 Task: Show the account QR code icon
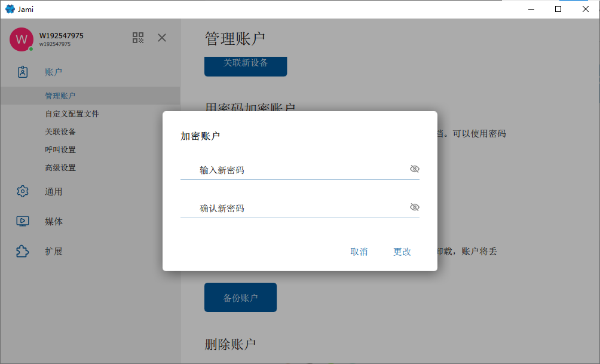pyautogui.click(x=138, y=38)
